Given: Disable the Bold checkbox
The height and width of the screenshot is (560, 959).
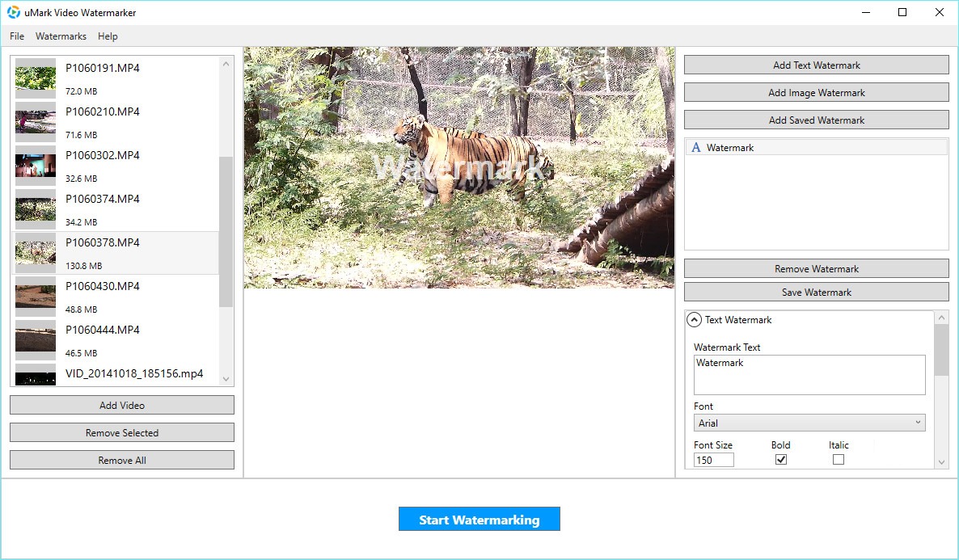Looking at the screenshot, I should tap(781, 460).
